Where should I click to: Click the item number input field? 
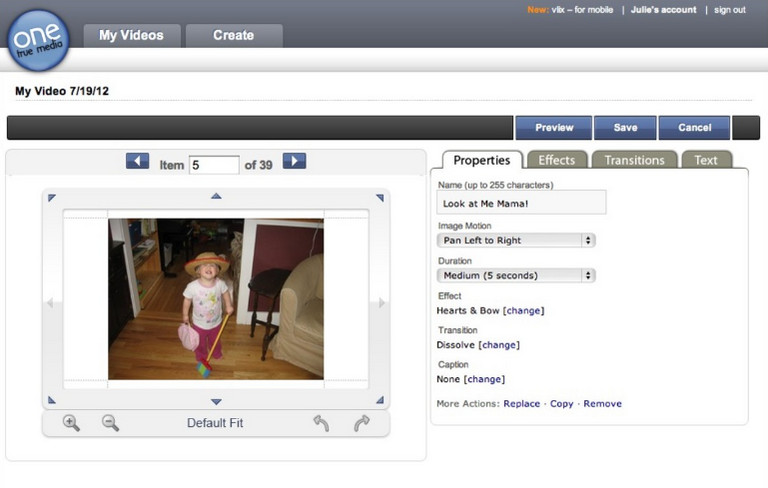[214, 165]
